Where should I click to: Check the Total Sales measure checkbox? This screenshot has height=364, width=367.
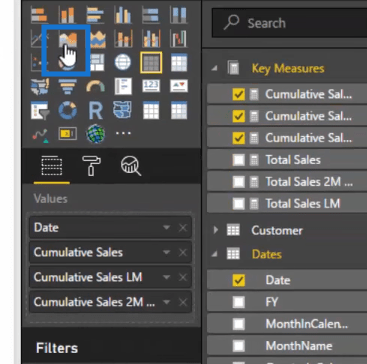239,160
